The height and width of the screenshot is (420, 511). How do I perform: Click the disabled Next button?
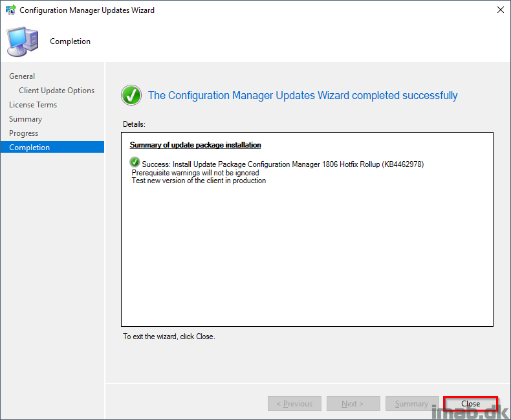coord(353,404)
